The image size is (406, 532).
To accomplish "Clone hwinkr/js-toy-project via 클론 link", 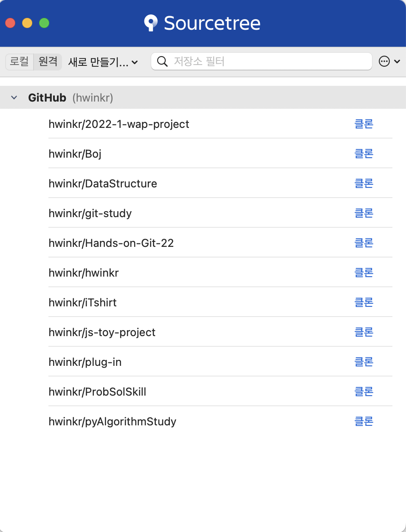I will tap(364, 332).
